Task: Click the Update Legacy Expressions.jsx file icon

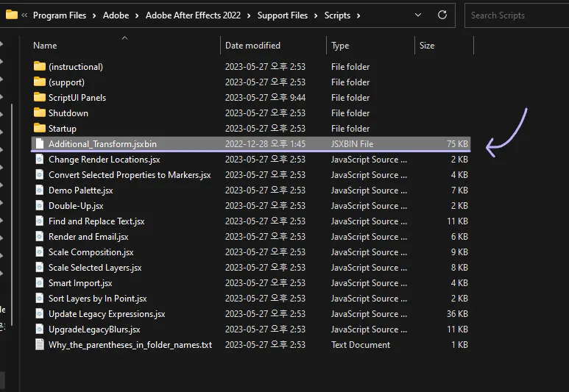Action: pyautogui.click(x=40, y=313)
